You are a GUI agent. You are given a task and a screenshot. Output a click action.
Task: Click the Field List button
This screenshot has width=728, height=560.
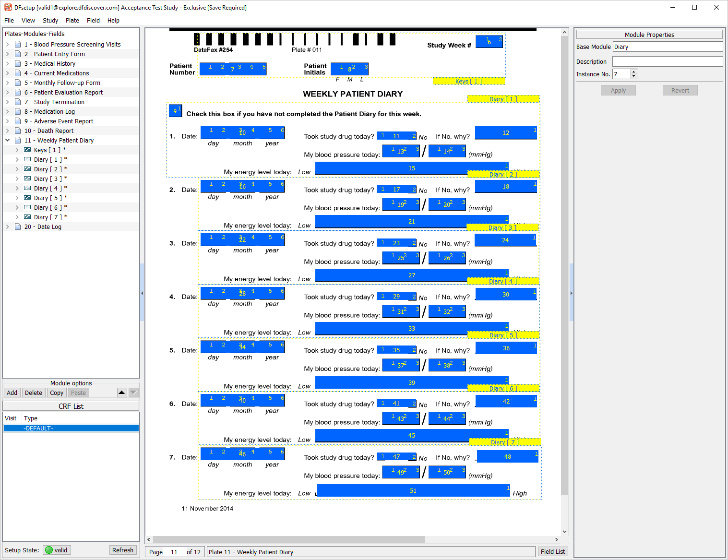[552, 552]
